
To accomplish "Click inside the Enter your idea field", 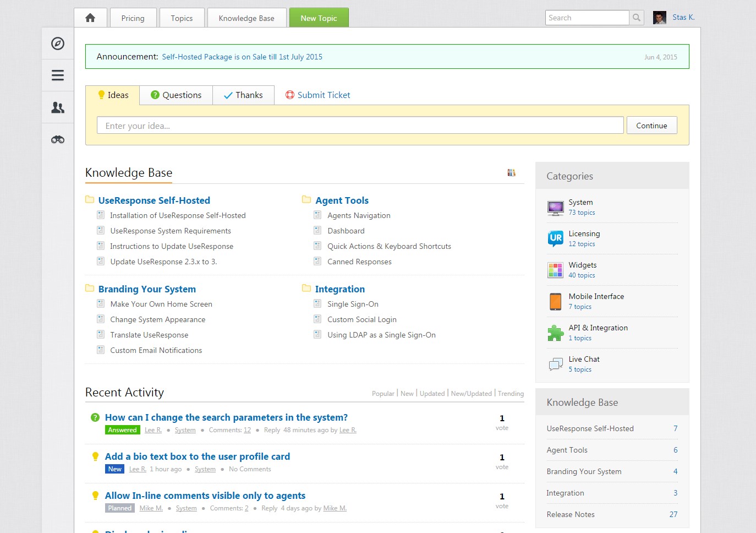I will tap(360, 125).
